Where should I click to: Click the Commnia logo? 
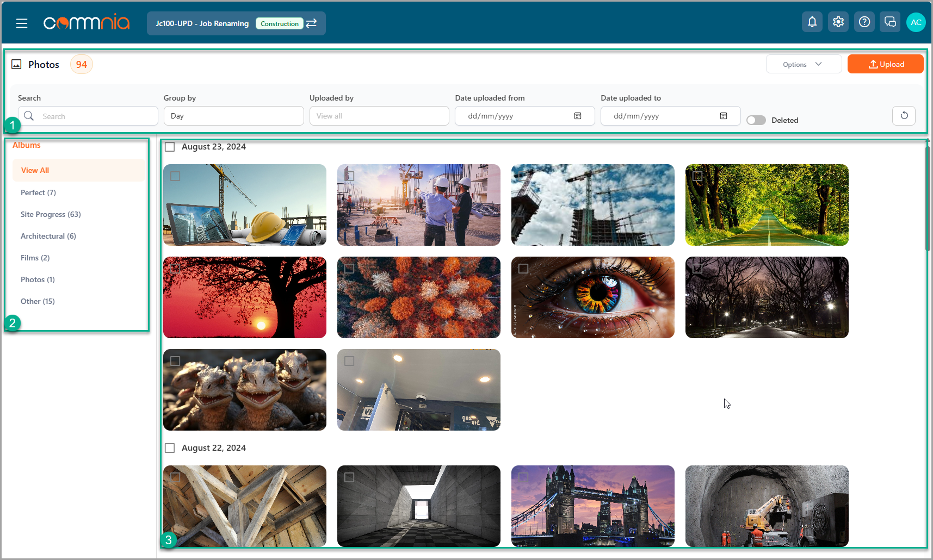[x=86, y=22]
